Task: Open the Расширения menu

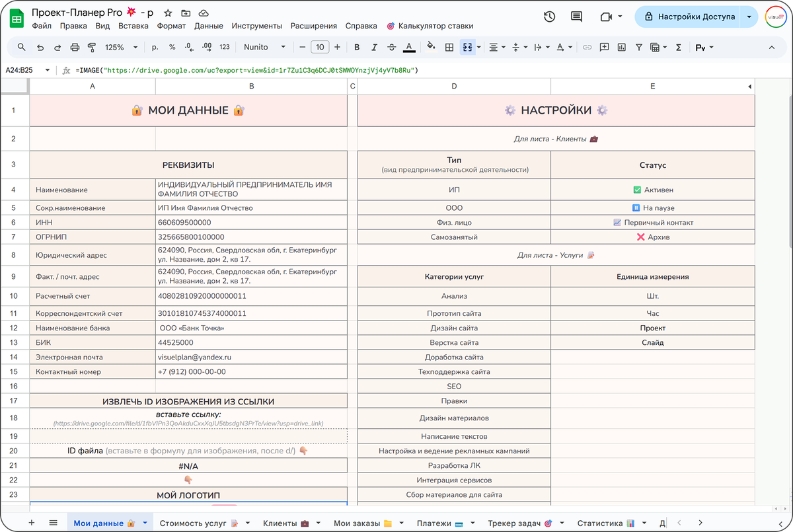Action: [x=313, y=26]
